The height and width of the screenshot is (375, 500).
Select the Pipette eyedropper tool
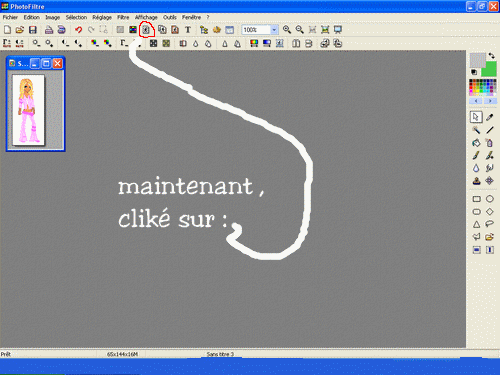(x=489, y=117)
